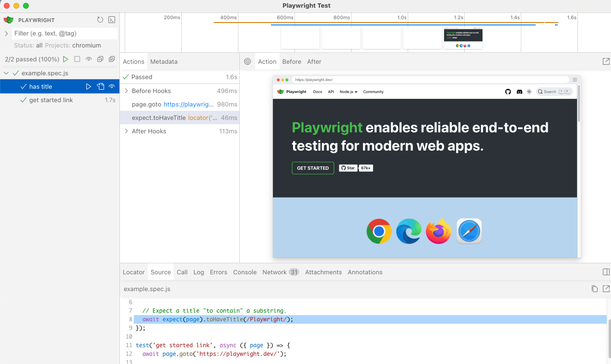Image resolution: width=611 pixels, height=364 pixels.
Task: Click the Filter text input field
Action: click(65, 34)
